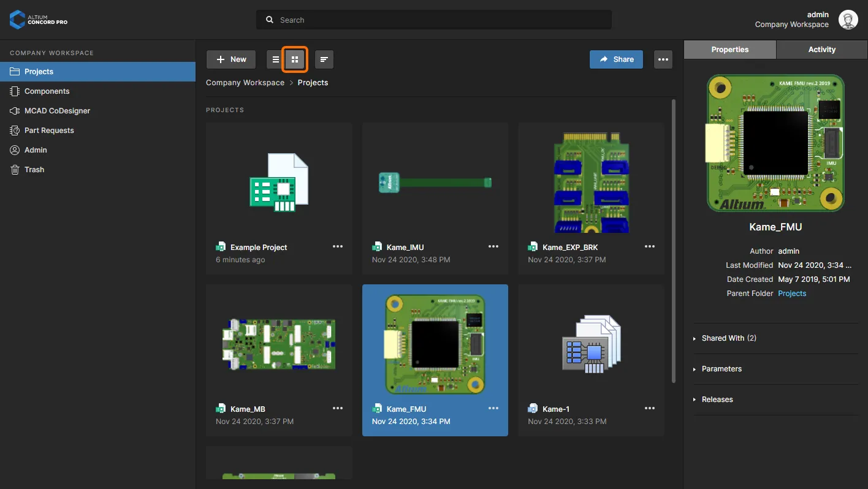Click in the Search field
The width and height of the screenshot is (868, 489).
coord(434,20)
